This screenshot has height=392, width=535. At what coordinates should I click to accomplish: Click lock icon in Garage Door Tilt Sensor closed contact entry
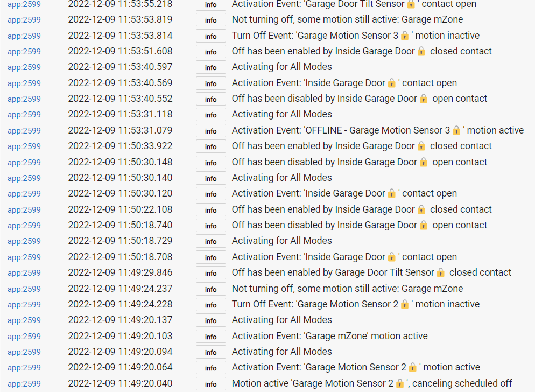(441, 272)
